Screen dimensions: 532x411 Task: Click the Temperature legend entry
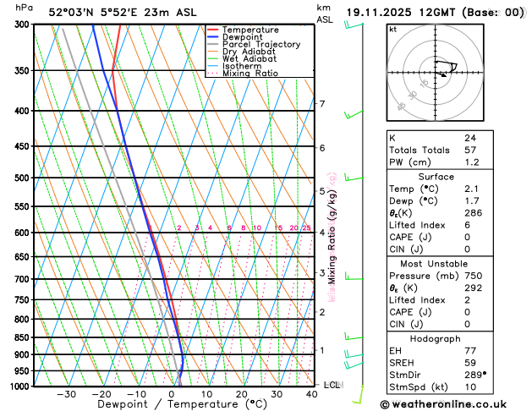[x=243, y=30]
